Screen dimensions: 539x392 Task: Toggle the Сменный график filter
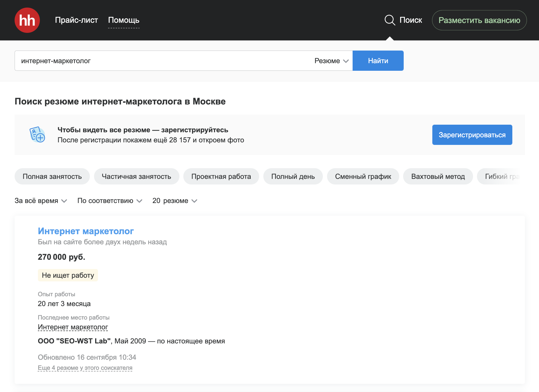[x=363, y=176]
